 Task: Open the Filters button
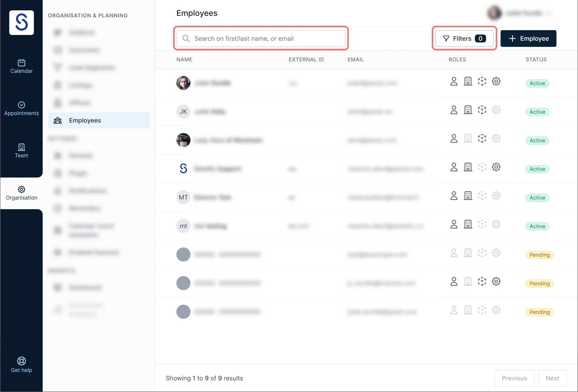point(464,38)
